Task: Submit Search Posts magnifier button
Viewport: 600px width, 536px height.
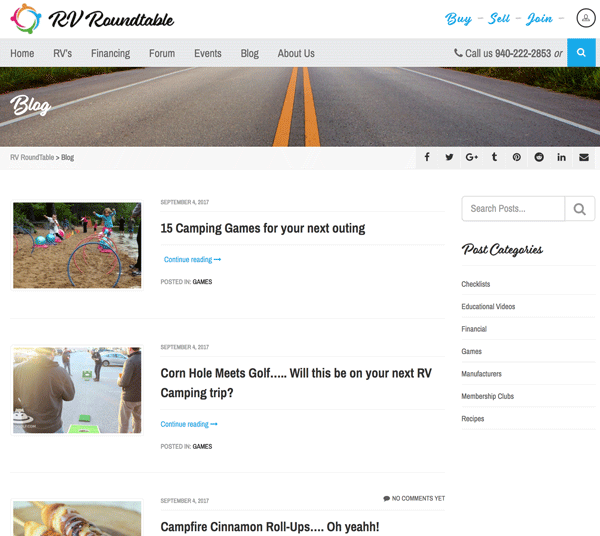Action: (580, 209)
